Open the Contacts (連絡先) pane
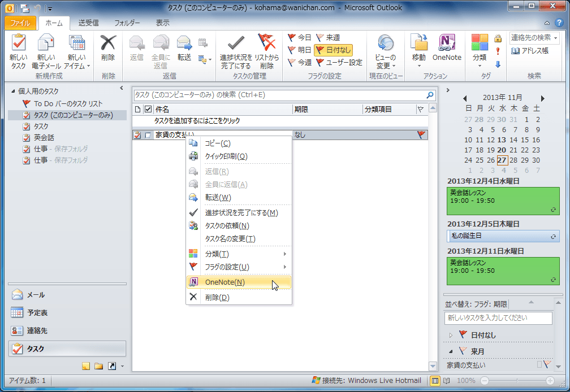Screen dimensions: 570x392 coord(67,330)
